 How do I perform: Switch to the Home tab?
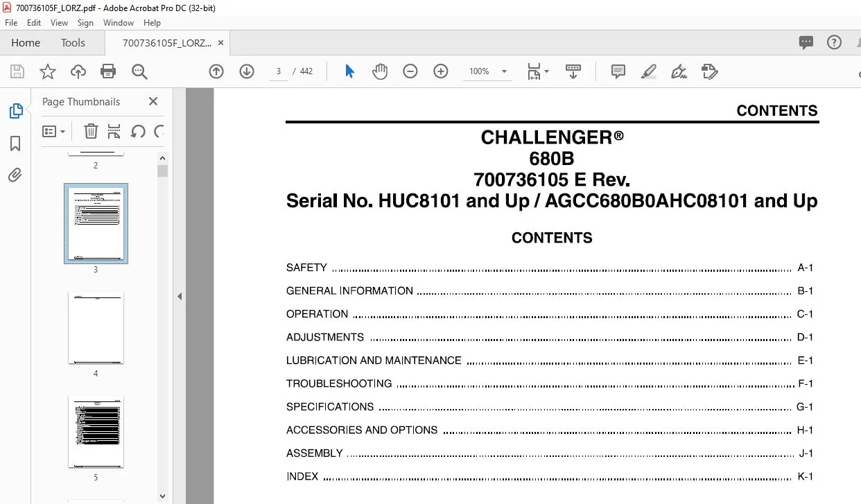tap(26, 42)
